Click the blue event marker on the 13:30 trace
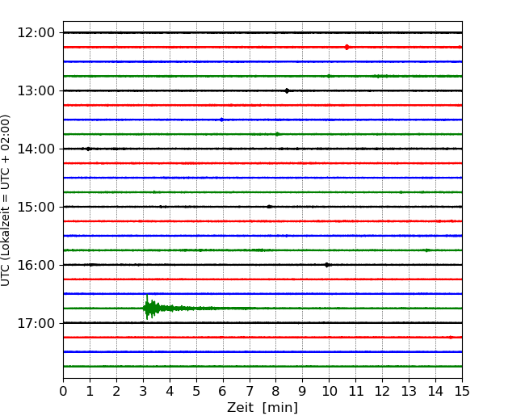Image resolution: width=525 pixels, height=420 pixels. [x=221, y=120]
